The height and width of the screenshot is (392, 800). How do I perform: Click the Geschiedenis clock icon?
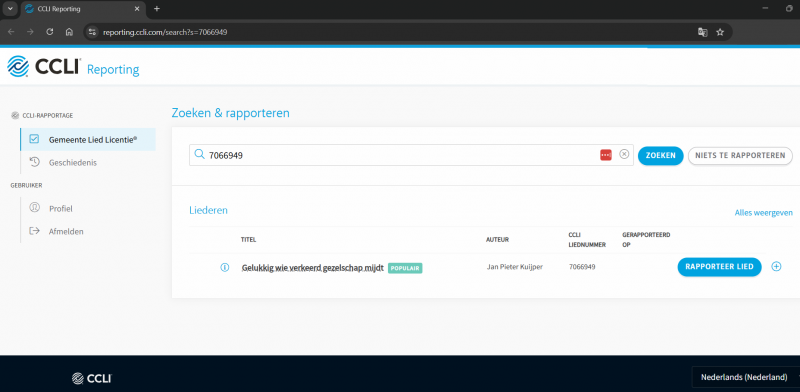(x=34, y=162)
